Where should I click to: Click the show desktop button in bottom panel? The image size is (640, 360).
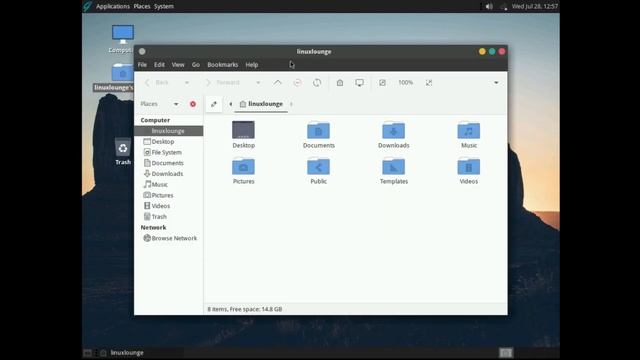pyautogui.click(x=87, y=353)
